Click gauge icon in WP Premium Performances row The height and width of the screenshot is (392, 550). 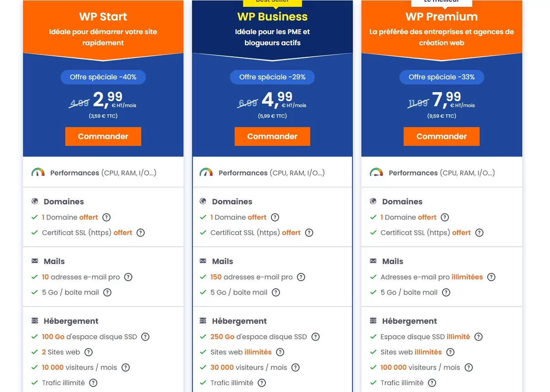376,173
